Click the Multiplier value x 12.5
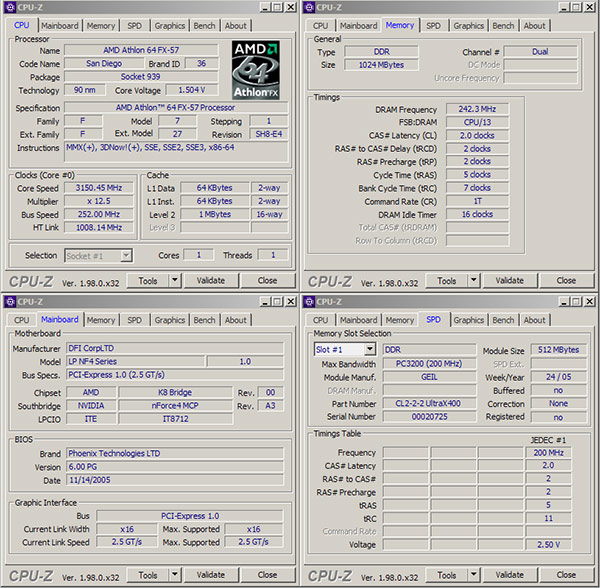600x588 pixels. pos(99,201)
